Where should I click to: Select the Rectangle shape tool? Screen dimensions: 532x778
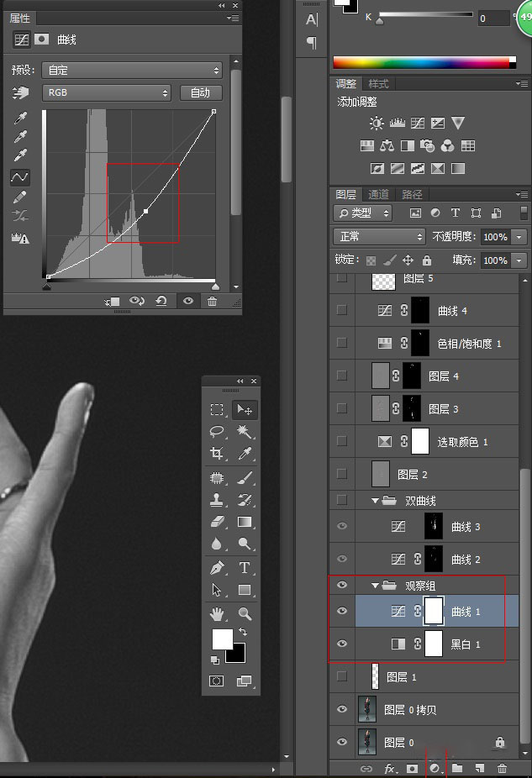(245, 590)
